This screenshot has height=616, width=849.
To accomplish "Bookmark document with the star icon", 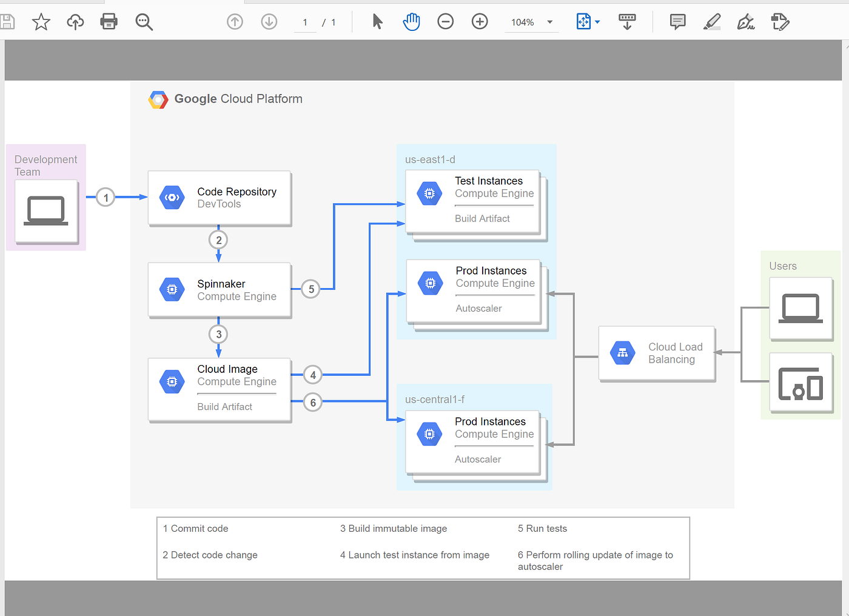I will click(41, 22).
